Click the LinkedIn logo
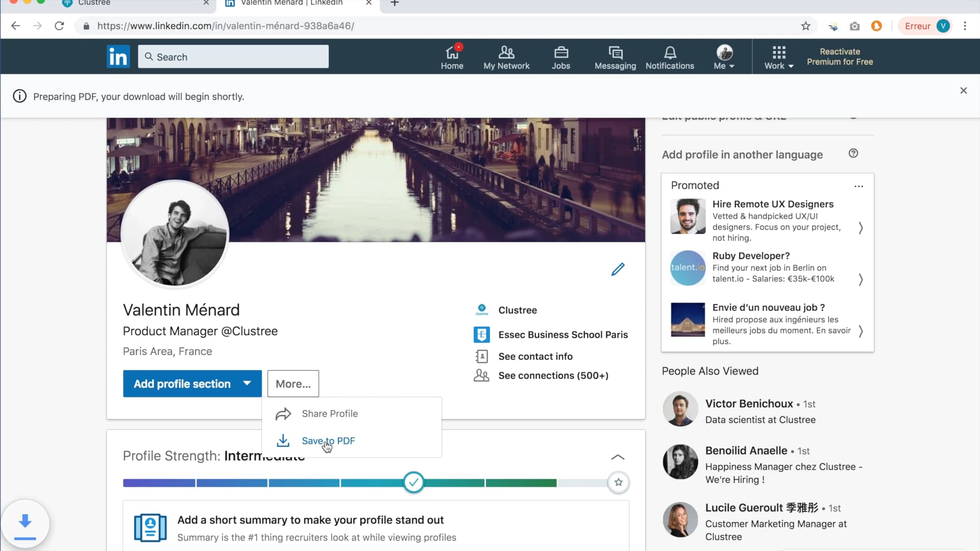The width and height of the screenshot is (980, 551). (x=118, y=56)
